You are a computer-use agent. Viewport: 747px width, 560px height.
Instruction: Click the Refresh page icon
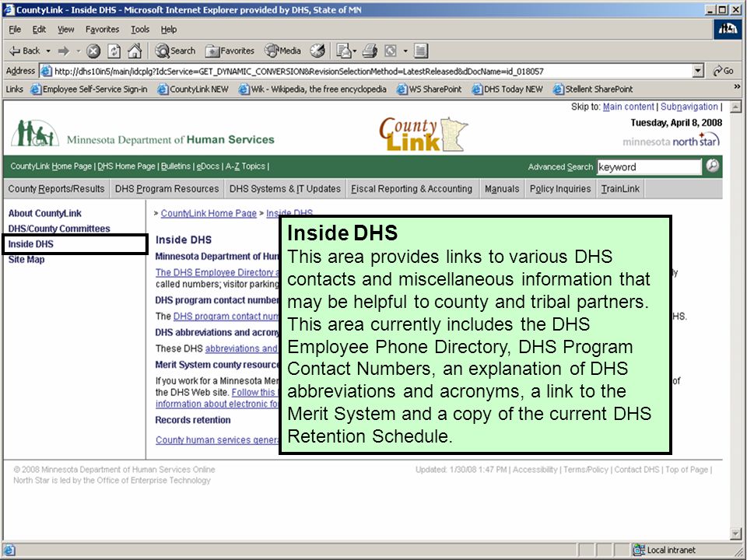coord(114,51)
